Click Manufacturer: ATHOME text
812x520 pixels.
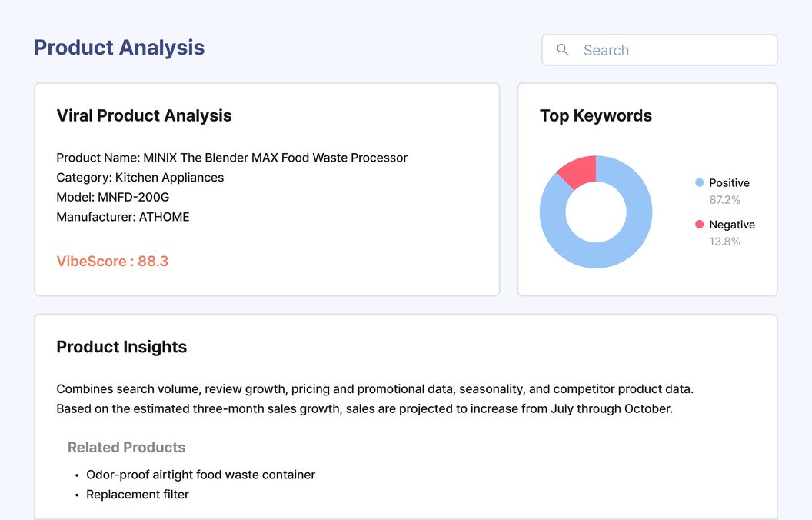point(123,216)
